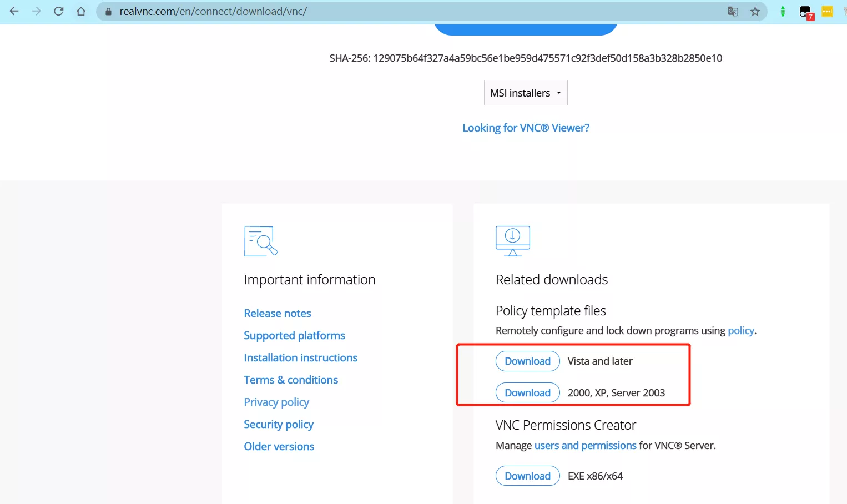Open the green extension icon
Viewport: 847px width, 504px height.
[x=783, y=11]
